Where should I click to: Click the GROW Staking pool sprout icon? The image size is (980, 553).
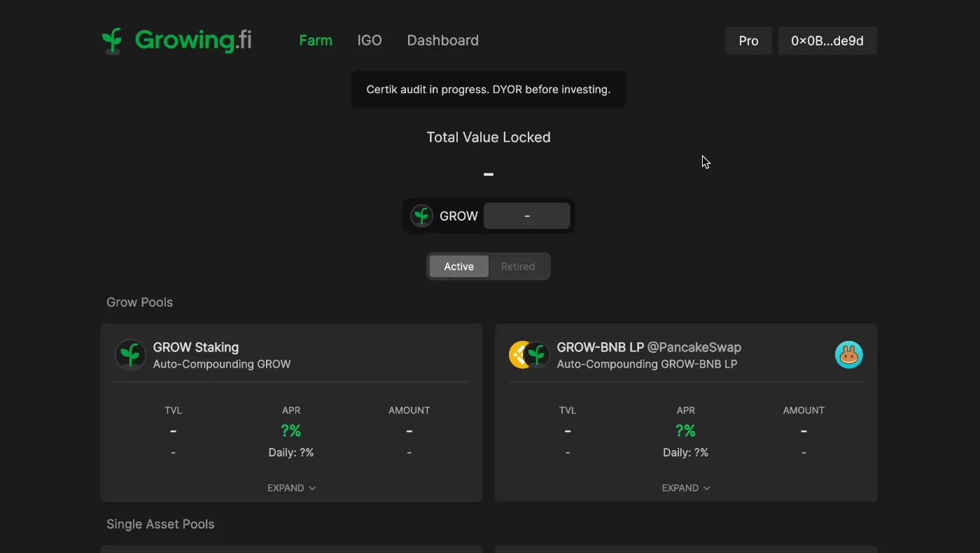click(x=130, y=355)
